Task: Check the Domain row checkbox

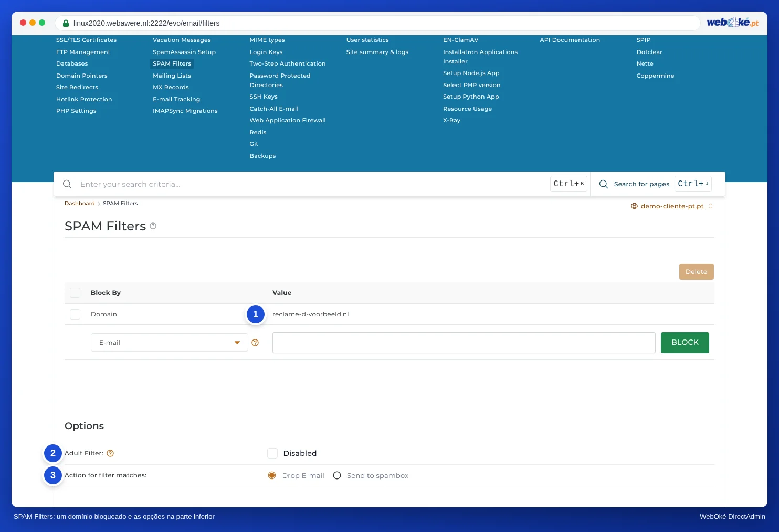Action: (x=75, y=314)
